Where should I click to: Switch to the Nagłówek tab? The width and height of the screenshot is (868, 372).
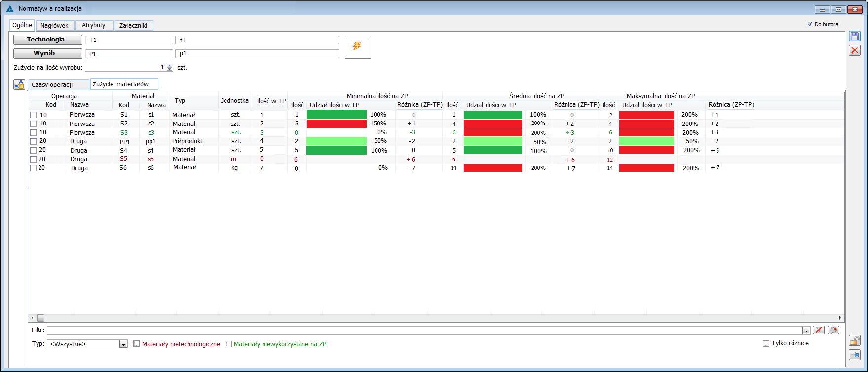pos(54,25)
